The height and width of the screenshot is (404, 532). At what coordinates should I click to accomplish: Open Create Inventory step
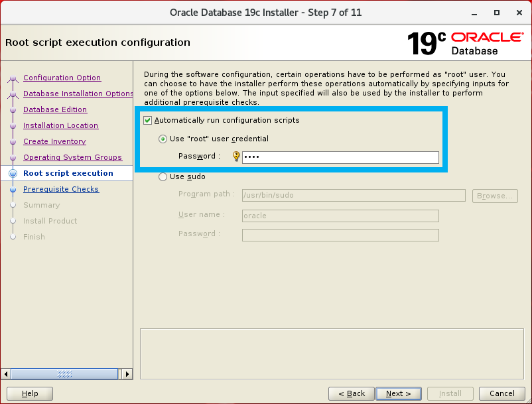tap(54, 141)
